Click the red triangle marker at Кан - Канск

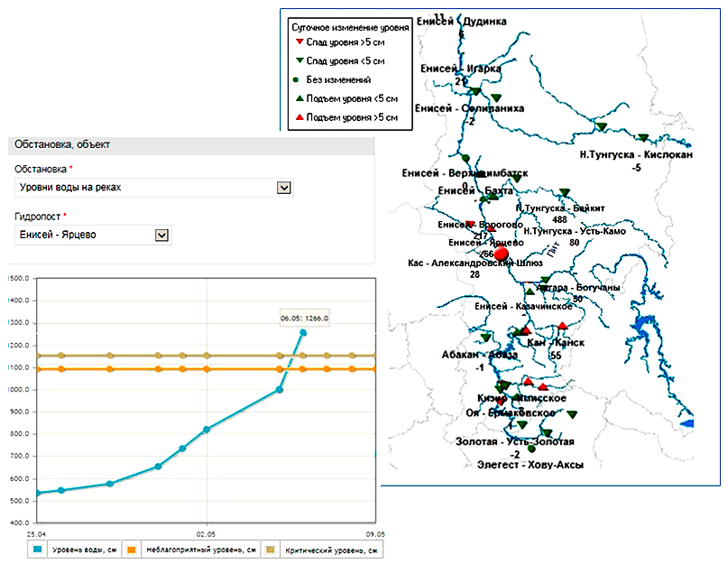pos(562,327)
